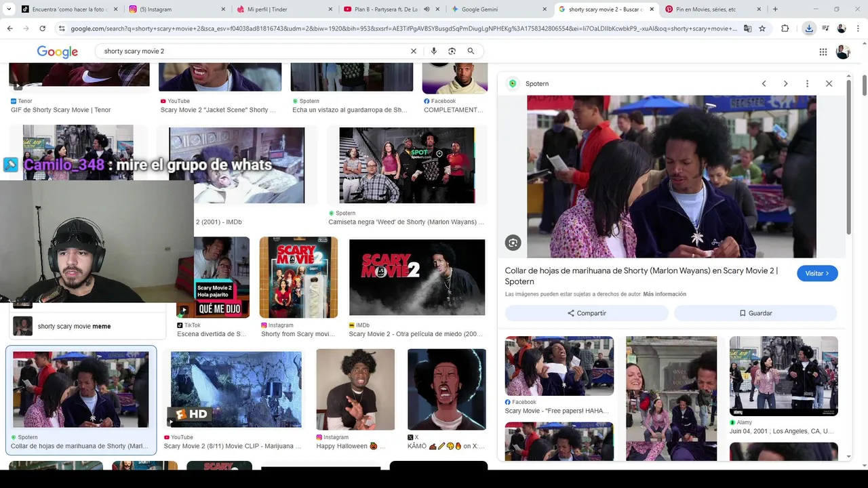
Task: Go to previous image in preview panel
Action: click(x=764, y=83)
